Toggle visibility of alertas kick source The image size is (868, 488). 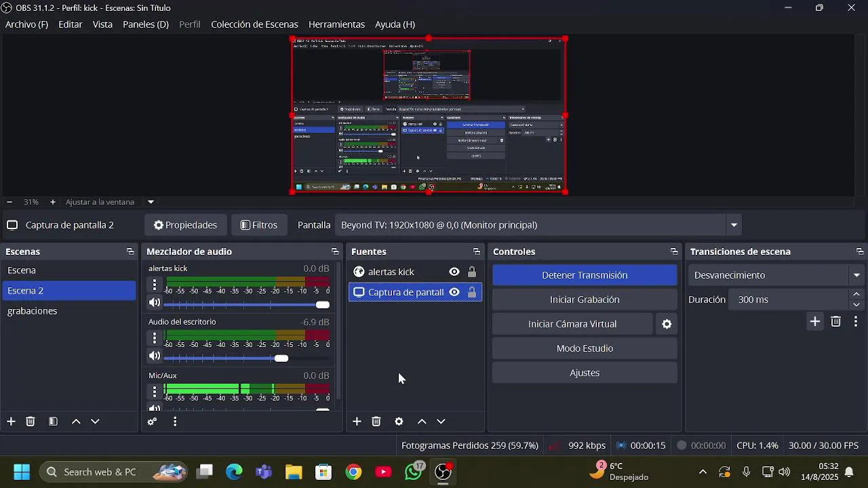pos(454,272)
